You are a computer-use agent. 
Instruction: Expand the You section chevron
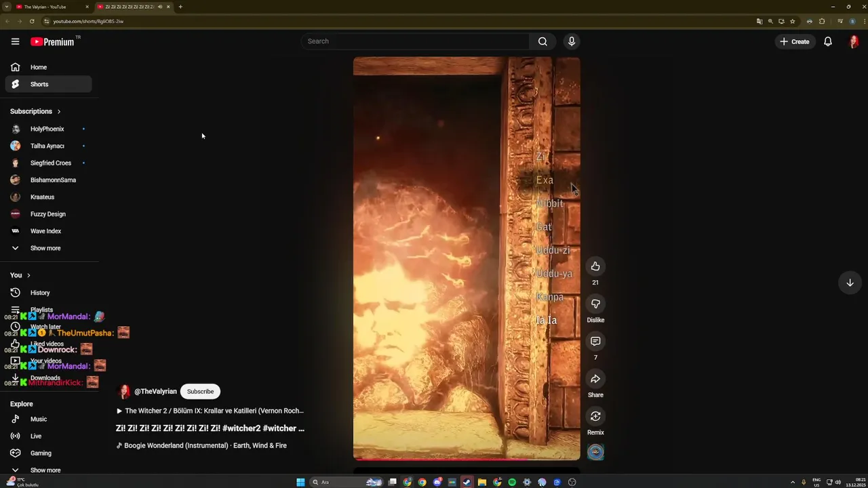tap(28, 275)
